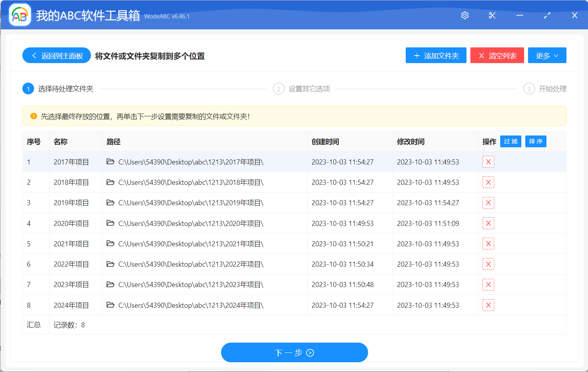588x372 pixels.
Task: Remove 2022年项目 from the list
Action: click(488, 264)
